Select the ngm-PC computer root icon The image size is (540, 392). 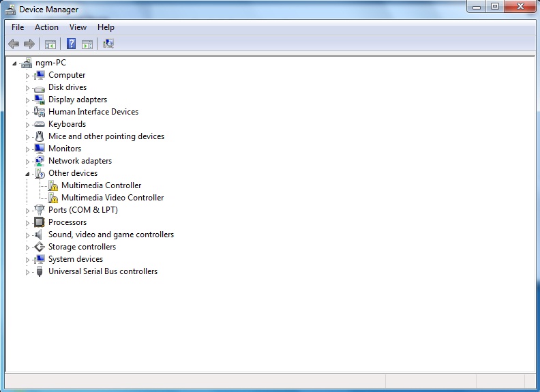pos(27,63)
